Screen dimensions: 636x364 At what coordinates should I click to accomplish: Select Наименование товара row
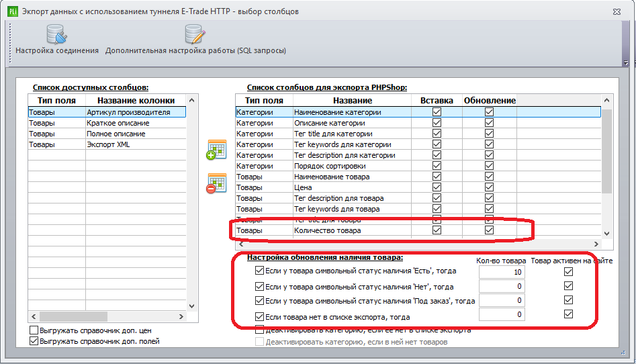pyautogui.click(x=418, y=177)
